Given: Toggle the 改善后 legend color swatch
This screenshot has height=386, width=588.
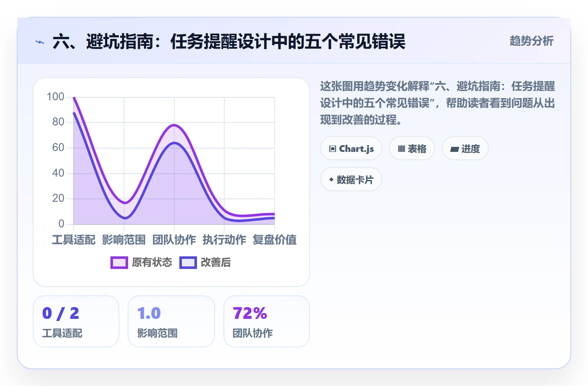Looking at the screenshot, I should point(188,263).
